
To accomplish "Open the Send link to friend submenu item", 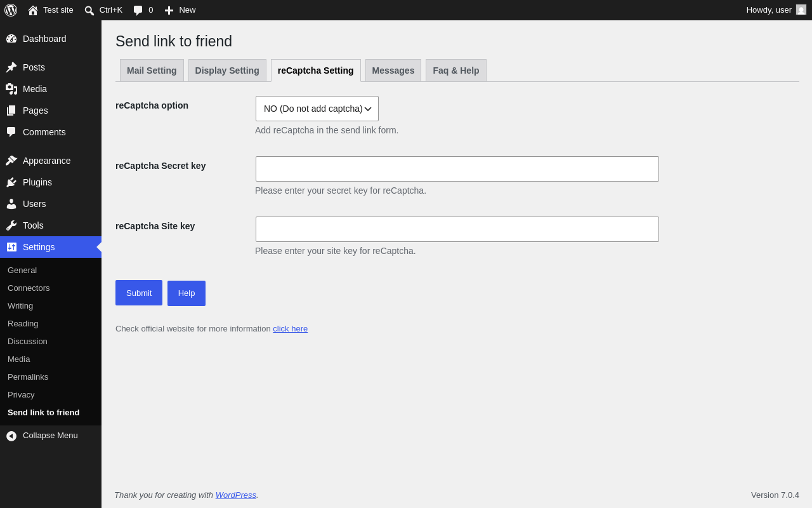I will point(44,413).
